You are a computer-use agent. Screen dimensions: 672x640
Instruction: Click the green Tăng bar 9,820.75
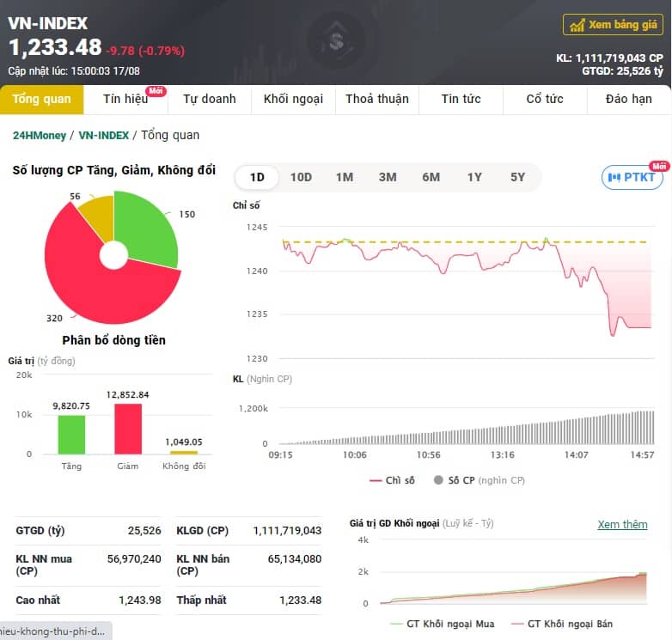coord(71,435)
